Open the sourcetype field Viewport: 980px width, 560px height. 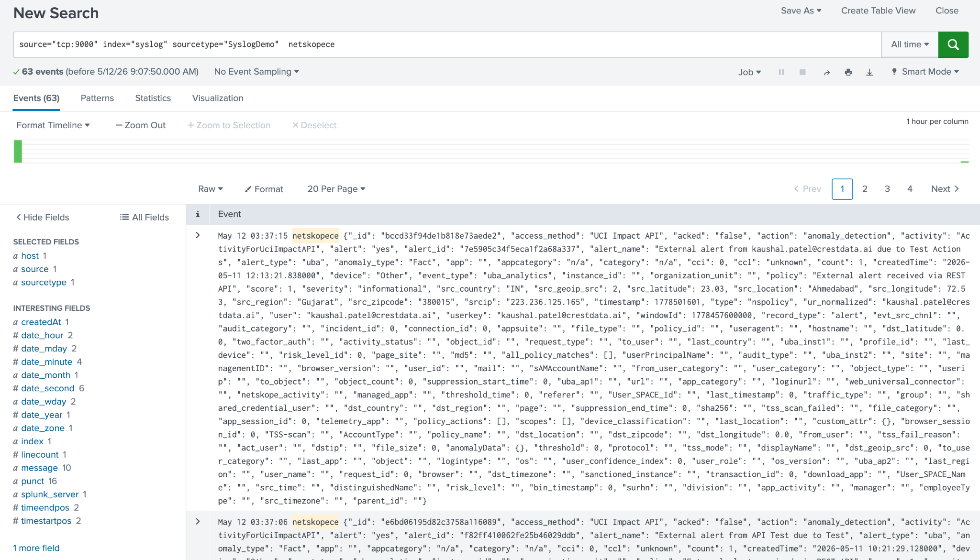44,283
